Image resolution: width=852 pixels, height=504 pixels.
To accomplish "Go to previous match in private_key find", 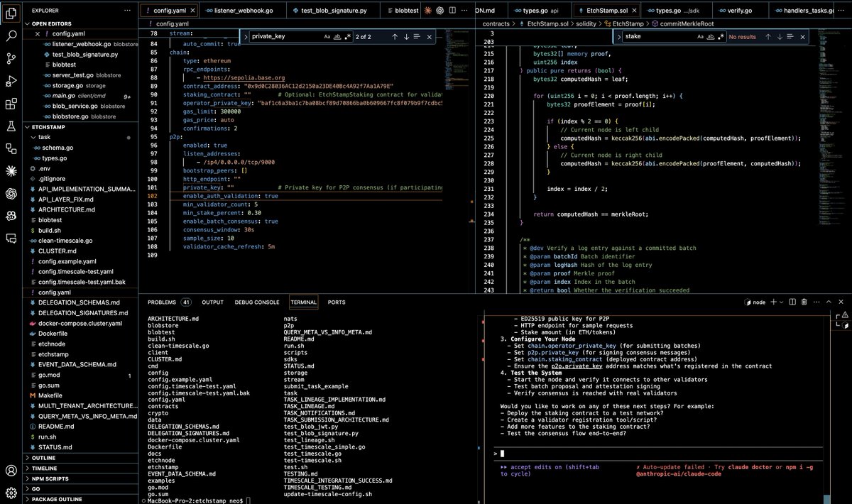I will (395, 36).
